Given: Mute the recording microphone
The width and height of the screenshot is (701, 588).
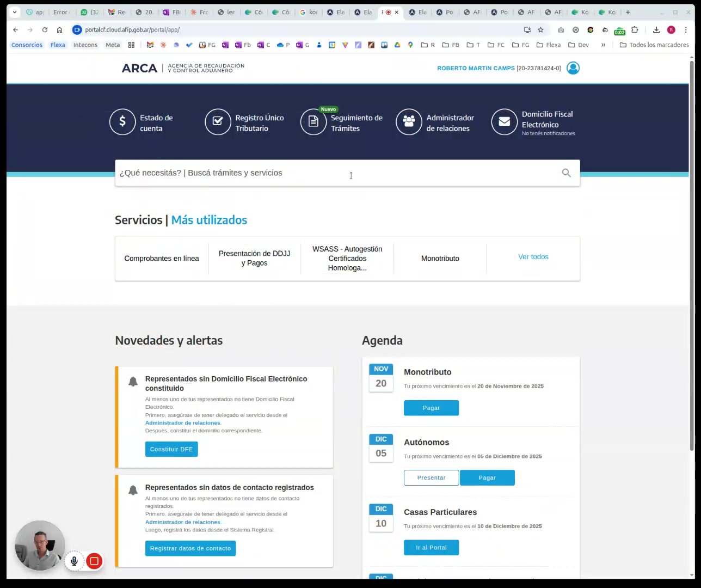Looking at the screenshot, I should tap(75, 561).
